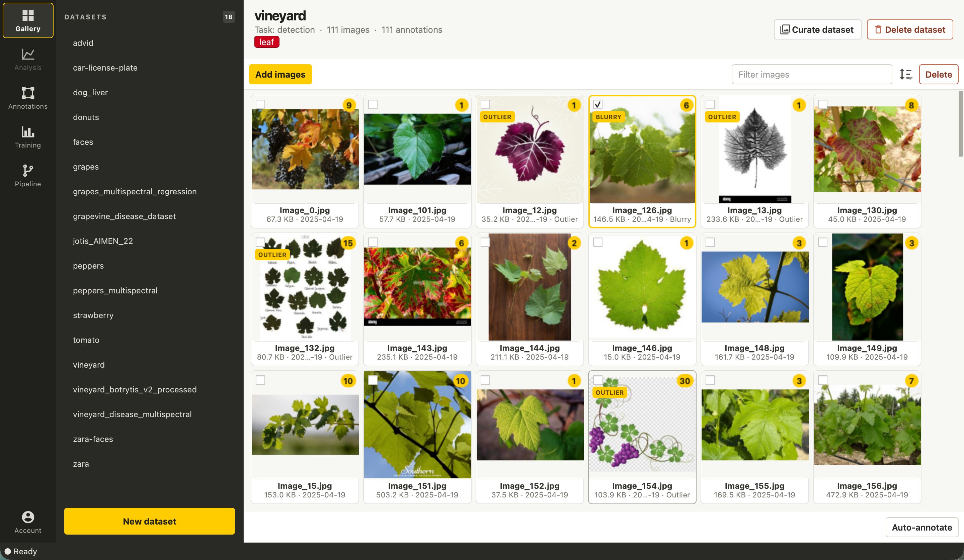The width and height of the screenshot is (964, 560).
Task: Open the Image_144.jpg thumbnail
Action: 530,287
